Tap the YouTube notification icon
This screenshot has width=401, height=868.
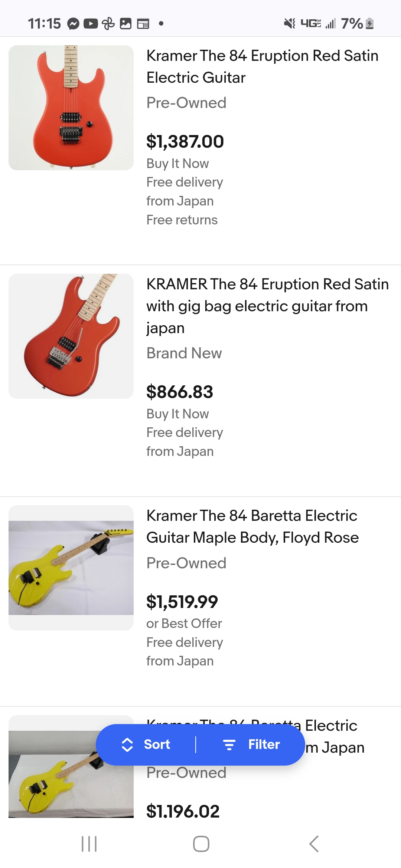point(91,24)
